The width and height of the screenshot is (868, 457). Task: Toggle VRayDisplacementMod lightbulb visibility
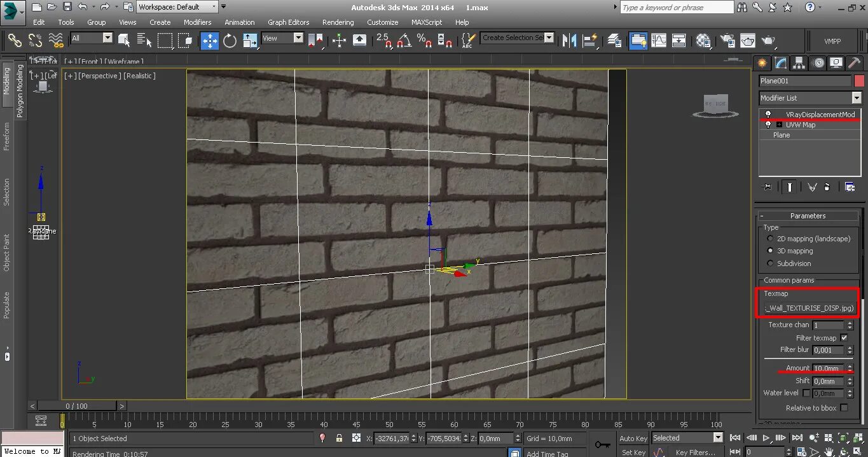click(x=768, y=115)
